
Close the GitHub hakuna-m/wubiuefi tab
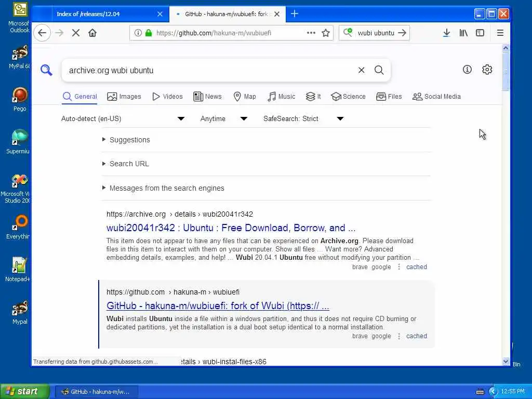point(277,14)
